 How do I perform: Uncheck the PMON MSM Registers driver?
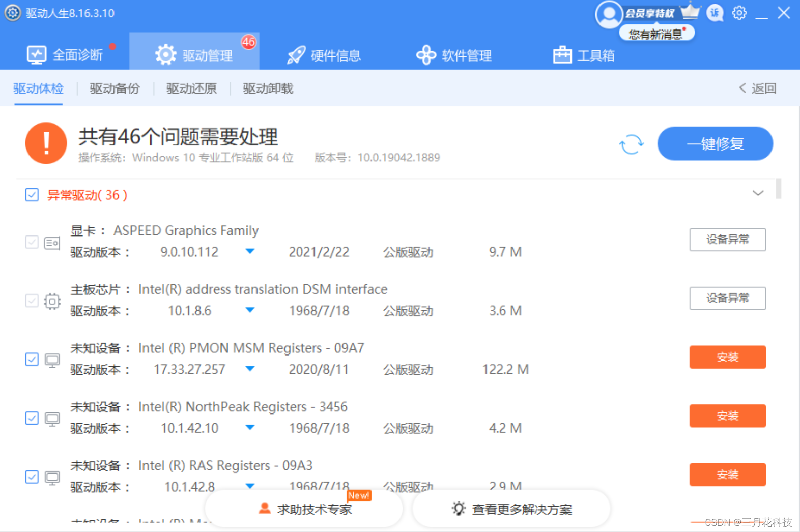click(x=32, y=360)
